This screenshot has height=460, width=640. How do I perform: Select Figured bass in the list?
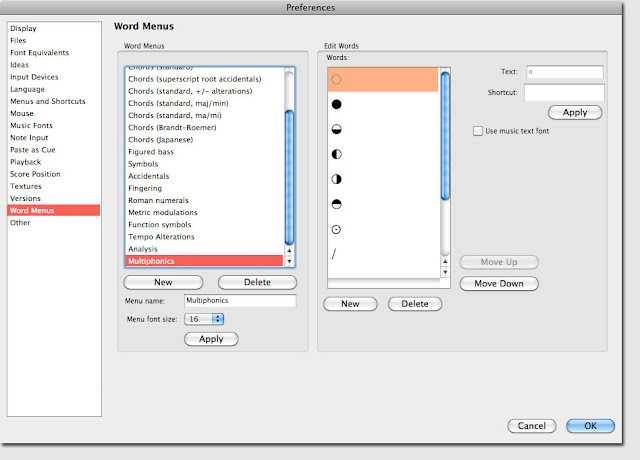coord(151,152)
